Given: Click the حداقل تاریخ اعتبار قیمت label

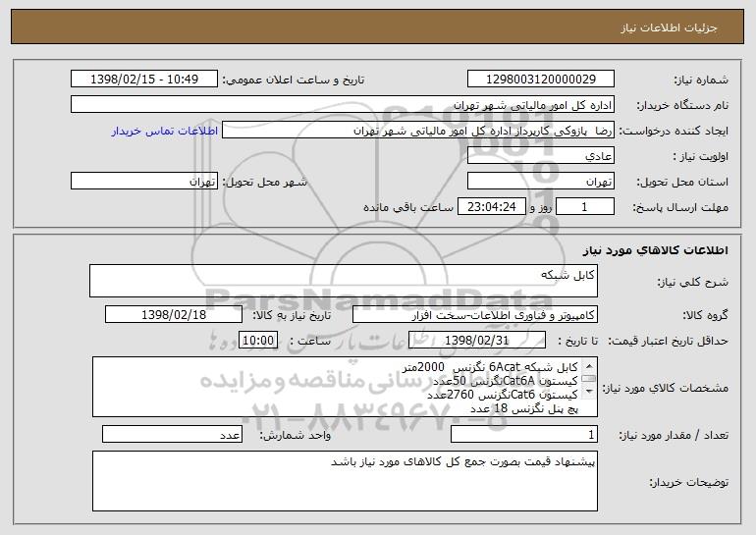Looking at the screenshot, I should 669,342.
